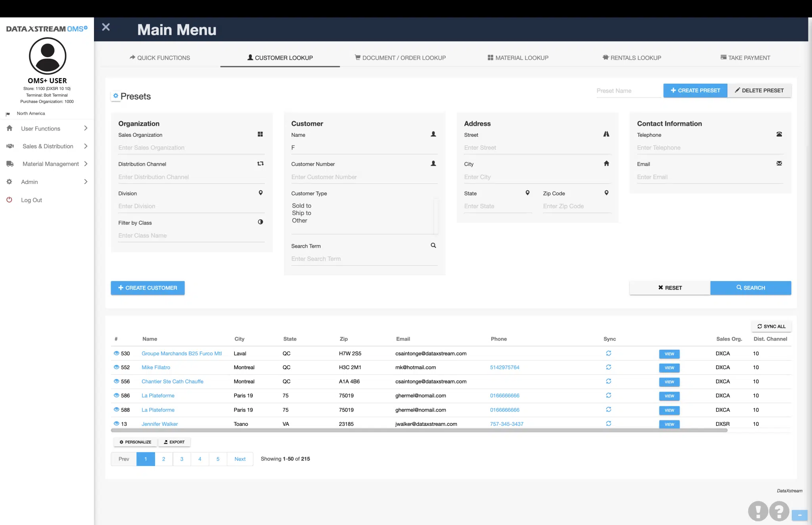Viewport: 812px width, 525px height.
Task: Click the Create Customer button
Action: pos(148,288)
